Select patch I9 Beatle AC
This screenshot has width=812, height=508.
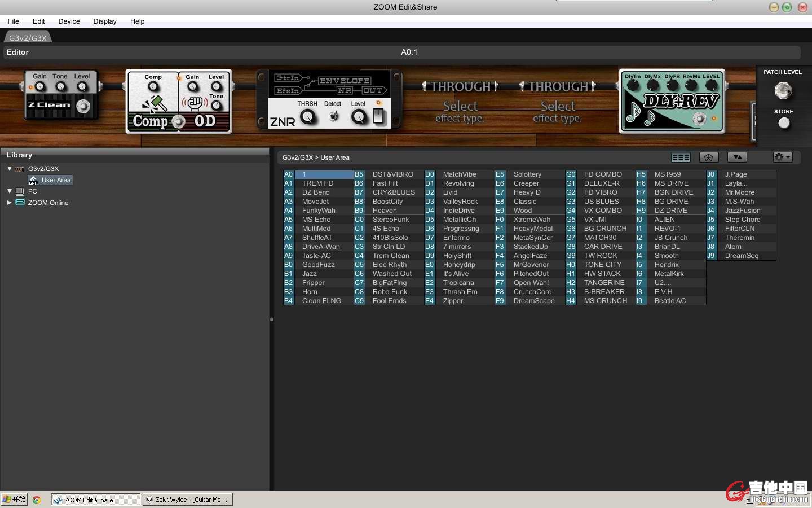[x=670, y=301]
